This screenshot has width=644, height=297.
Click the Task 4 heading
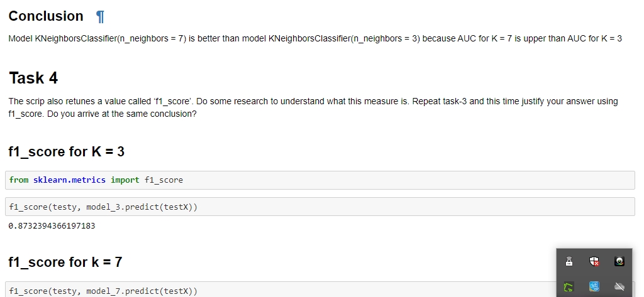click(33, 78)
